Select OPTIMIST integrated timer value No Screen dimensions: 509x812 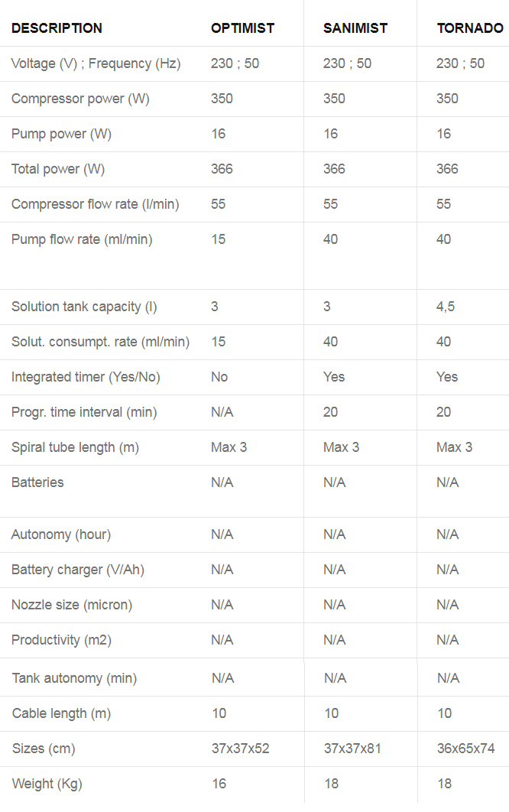coord(219,377)
